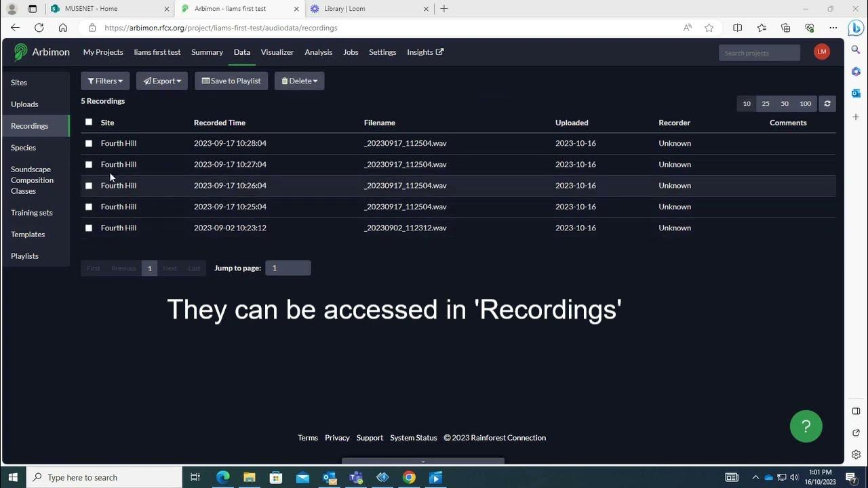Open the Delete dropdown
The image size is (868, 488).
click(300, 81)
